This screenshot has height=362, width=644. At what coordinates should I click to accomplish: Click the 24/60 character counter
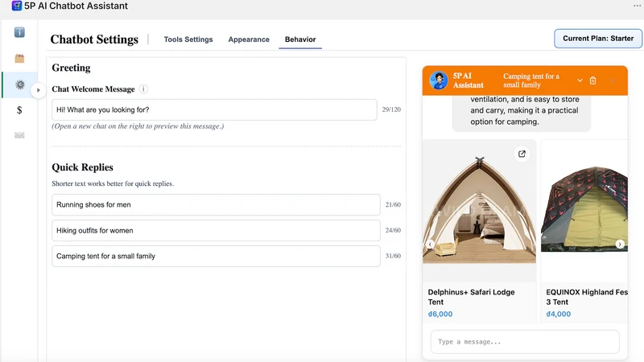[393, 230]
